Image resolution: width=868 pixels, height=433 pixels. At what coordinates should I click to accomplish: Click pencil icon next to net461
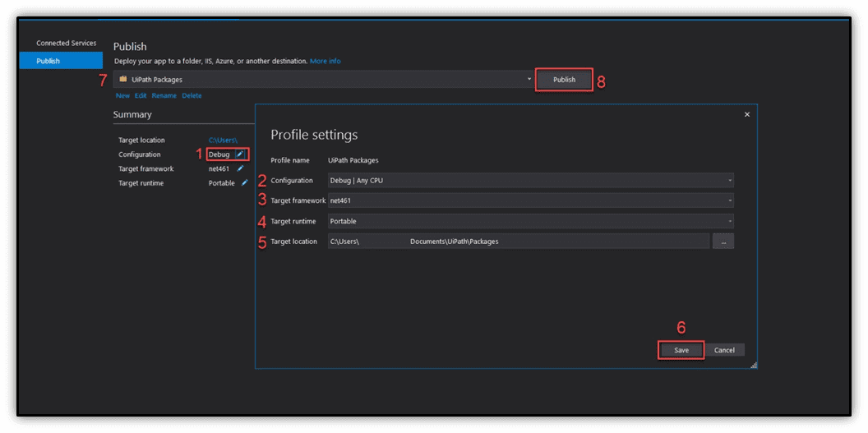click(240, 168)
